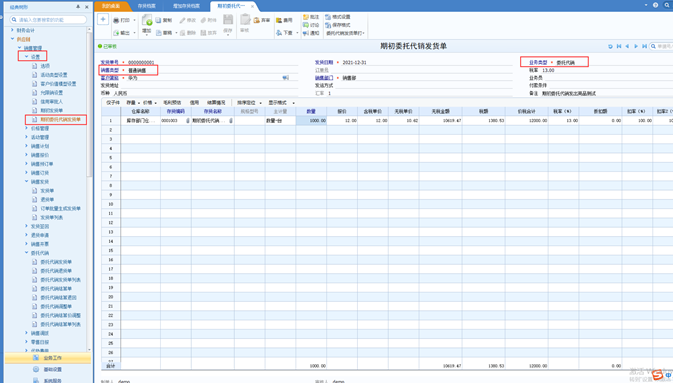This screenshot has height=383, width=673.
Task: Open the 输出 dropdown arrow
Action: 134,33
